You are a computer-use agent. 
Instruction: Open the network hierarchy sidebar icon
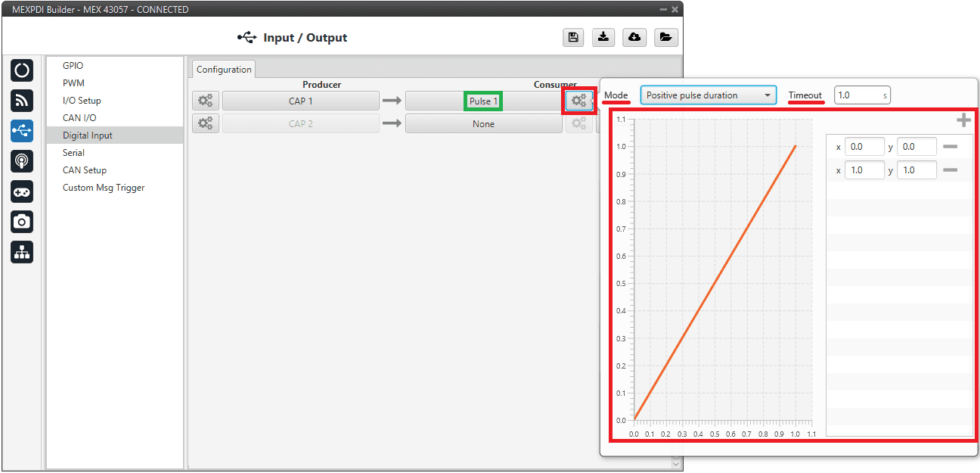tap(22, 252)
